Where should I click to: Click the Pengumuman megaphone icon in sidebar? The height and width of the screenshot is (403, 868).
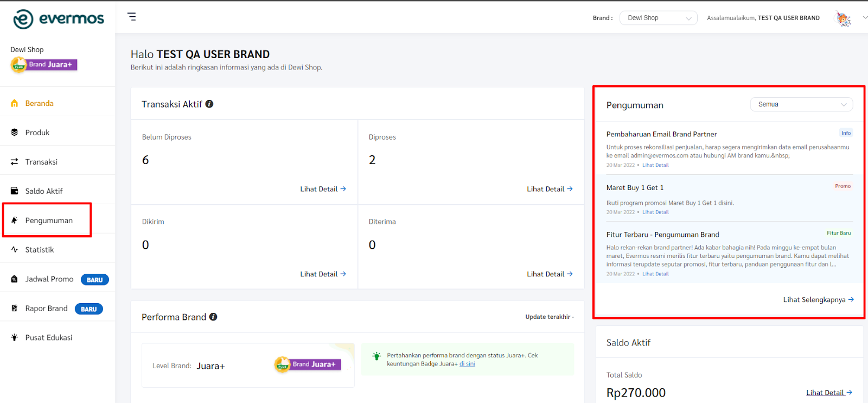tap(15, 221)
